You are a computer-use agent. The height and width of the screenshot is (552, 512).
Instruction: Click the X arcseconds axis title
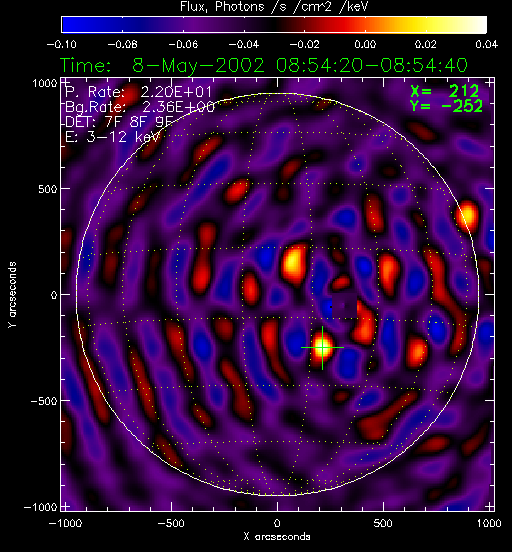point(277,537)
